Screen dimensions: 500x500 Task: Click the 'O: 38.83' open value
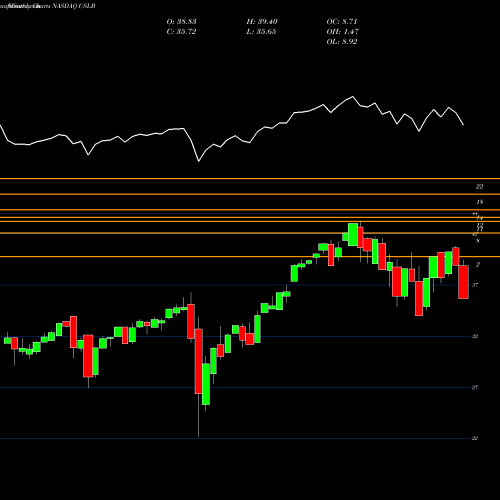pos(181,22)
